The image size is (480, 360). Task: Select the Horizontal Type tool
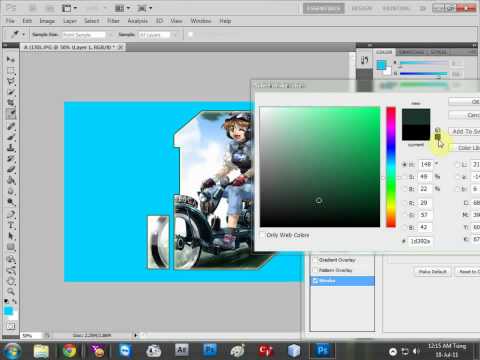[11, 225]
